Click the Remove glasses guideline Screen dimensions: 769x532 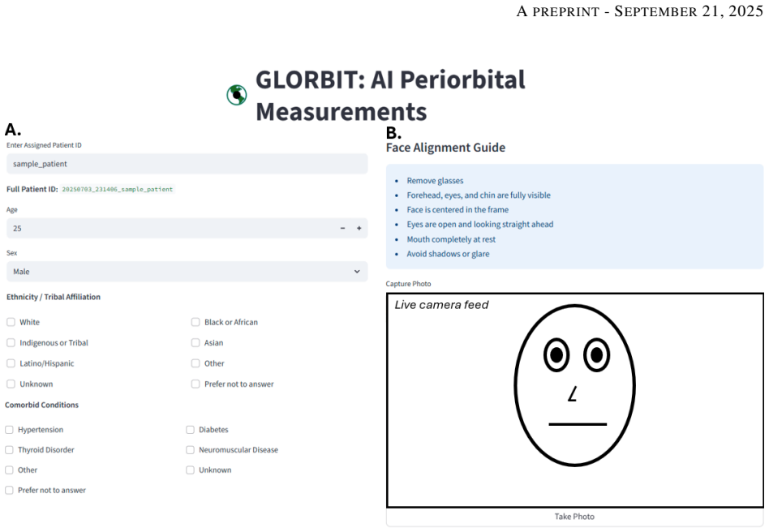coord(435,180)
